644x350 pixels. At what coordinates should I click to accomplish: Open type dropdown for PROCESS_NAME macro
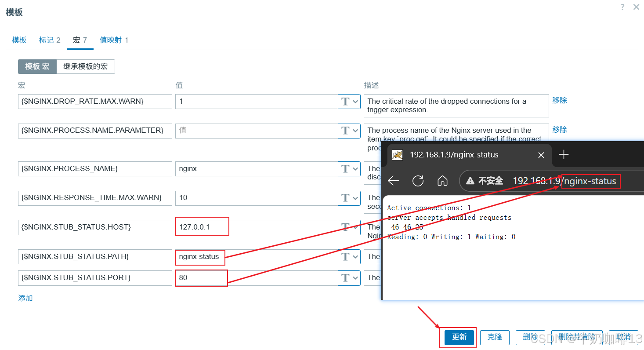[349, 169]
